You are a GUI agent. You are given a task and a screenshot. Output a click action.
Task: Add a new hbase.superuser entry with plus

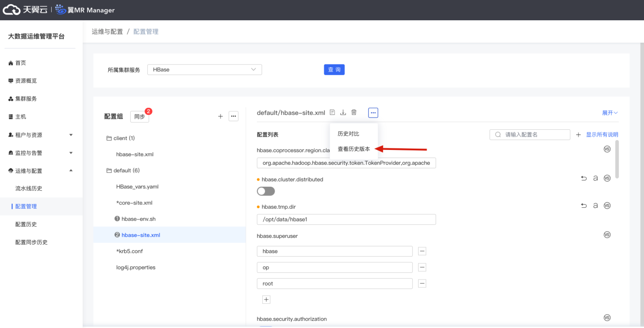click(266, 300)
